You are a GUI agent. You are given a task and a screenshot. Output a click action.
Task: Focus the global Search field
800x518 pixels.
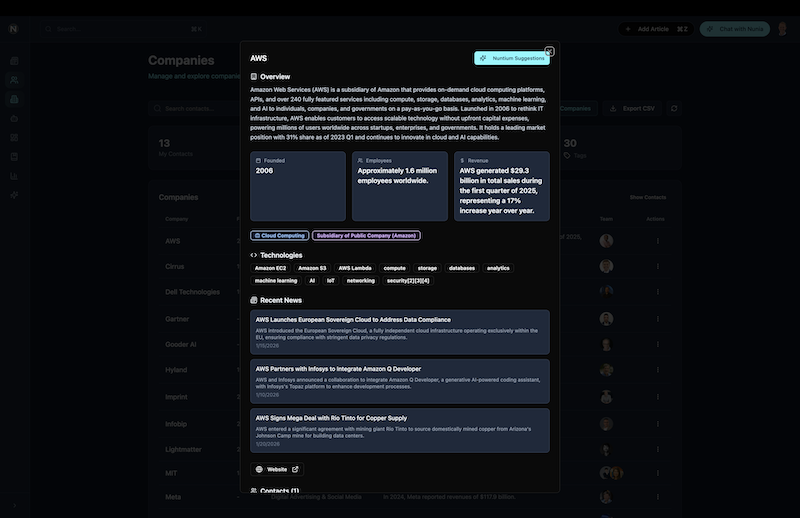click(x=122, y=29)
